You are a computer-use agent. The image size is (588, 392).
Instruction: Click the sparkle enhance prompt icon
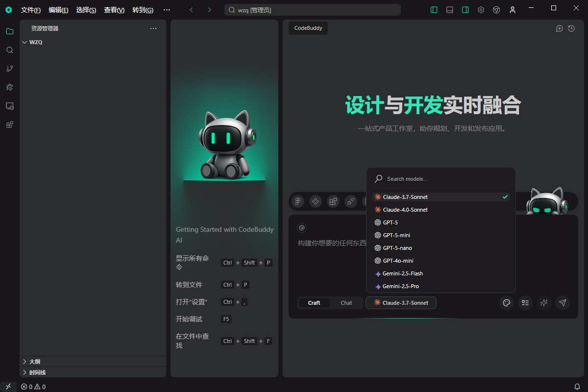[x=544, y=303]
